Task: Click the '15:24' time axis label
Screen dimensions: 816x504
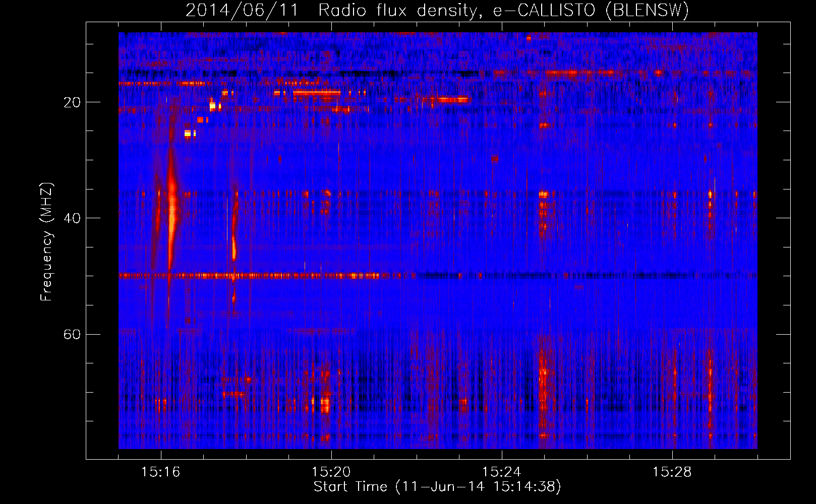Action: [501, 472]
